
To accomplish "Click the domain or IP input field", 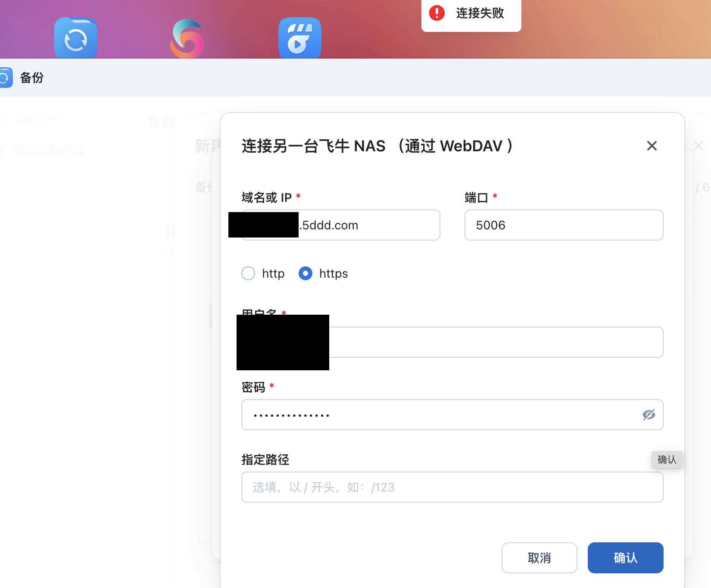I will [340, 225].
